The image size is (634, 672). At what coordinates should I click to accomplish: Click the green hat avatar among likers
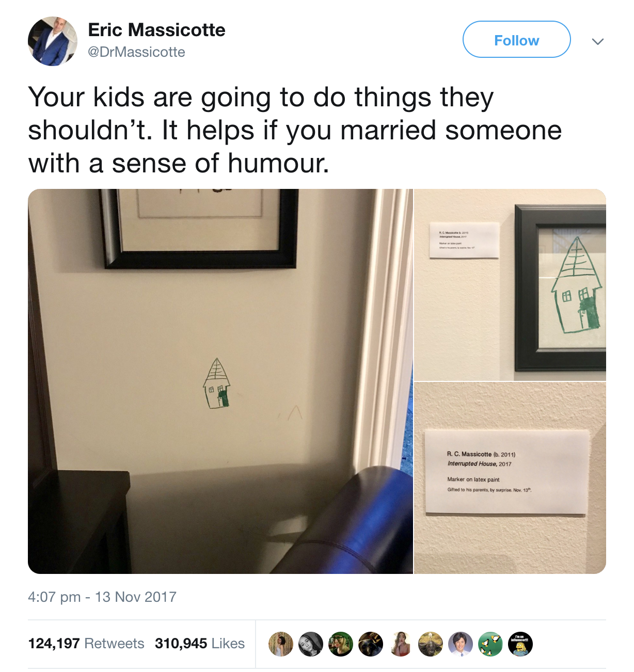(341, 644)
